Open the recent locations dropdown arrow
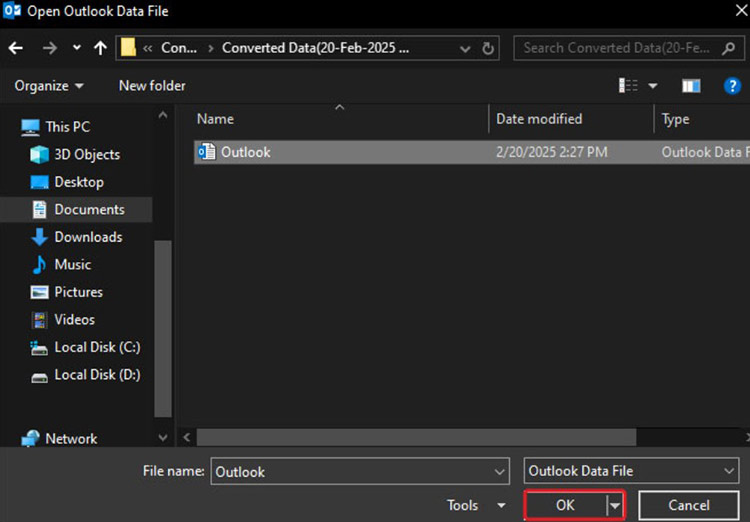The image size is (750, 522). (77, 48)
